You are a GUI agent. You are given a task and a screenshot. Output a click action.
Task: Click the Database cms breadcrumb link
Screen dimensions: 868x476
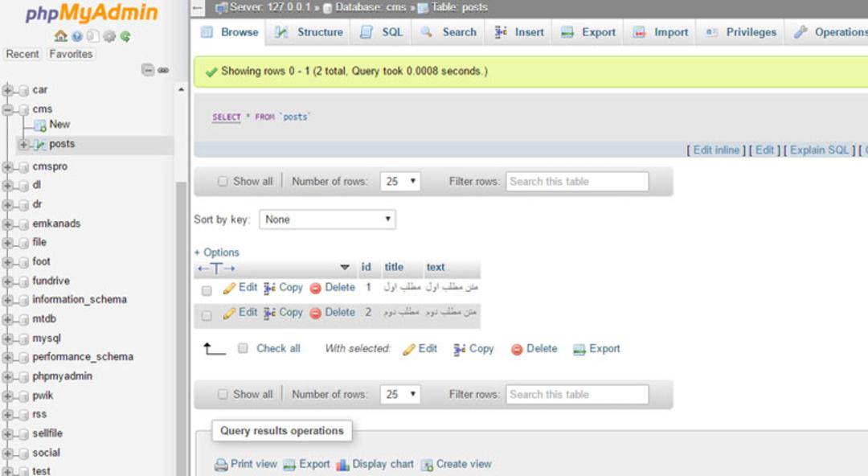pyautogui.click(x=371, y=8)
